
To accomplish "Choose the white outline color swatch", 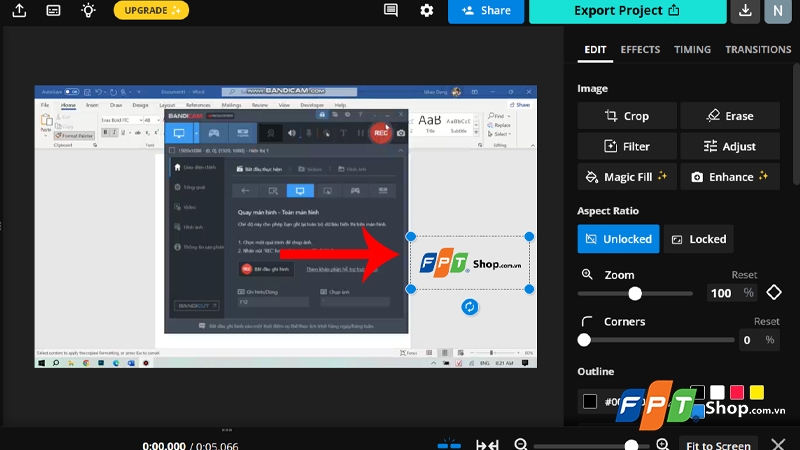I will pyautogui.click(x=717, y=392).
